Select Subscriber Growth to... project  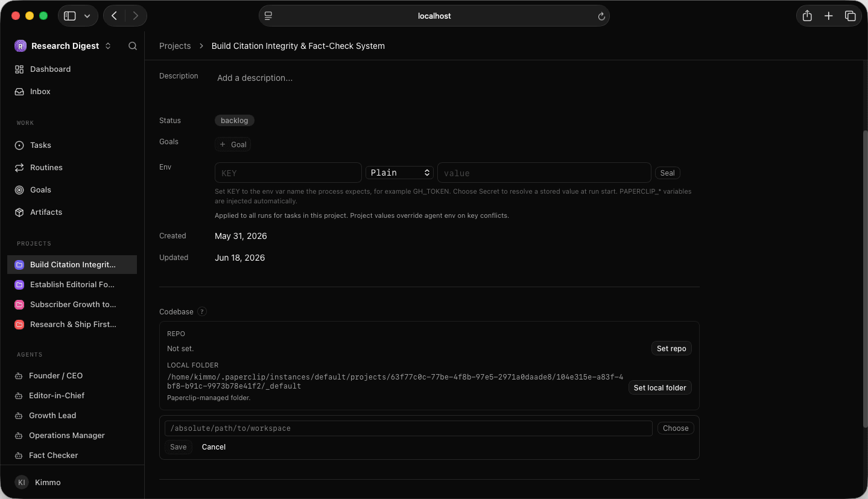click(x=72, y=305)
